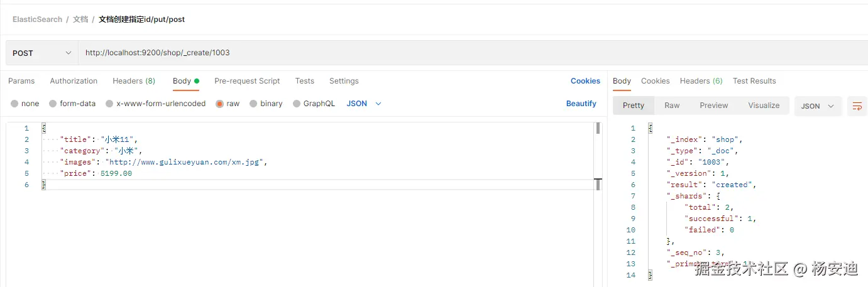Select the form-data radio button
868x287 pixels.
click(53, 104)
